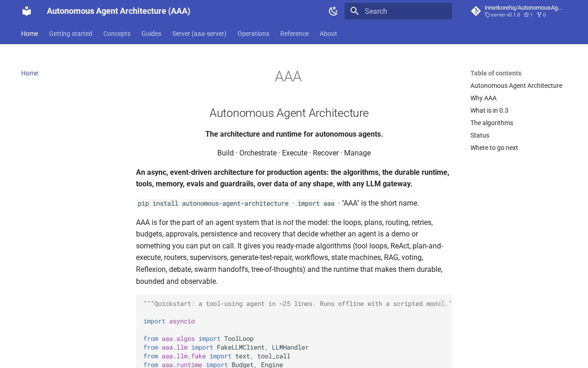Open the Getting started tab

[x=71, y=34]
